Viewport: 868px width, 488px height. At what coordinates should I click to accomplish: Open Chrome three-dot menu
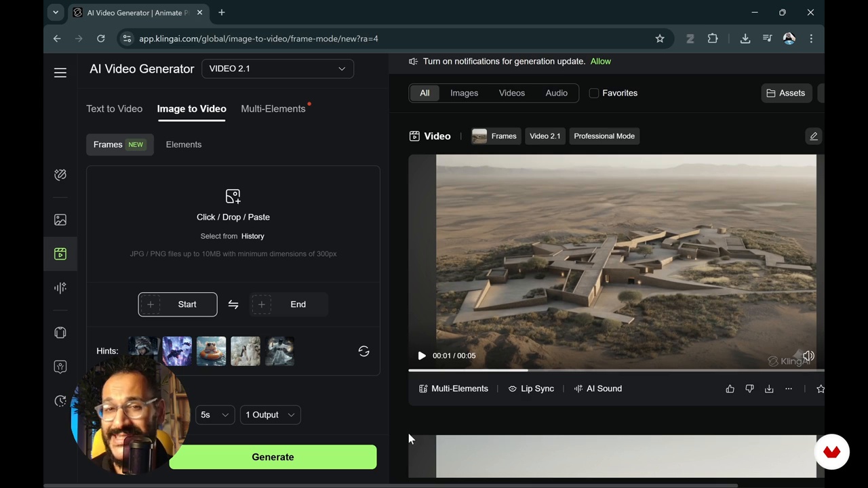[x=811, y=39]
